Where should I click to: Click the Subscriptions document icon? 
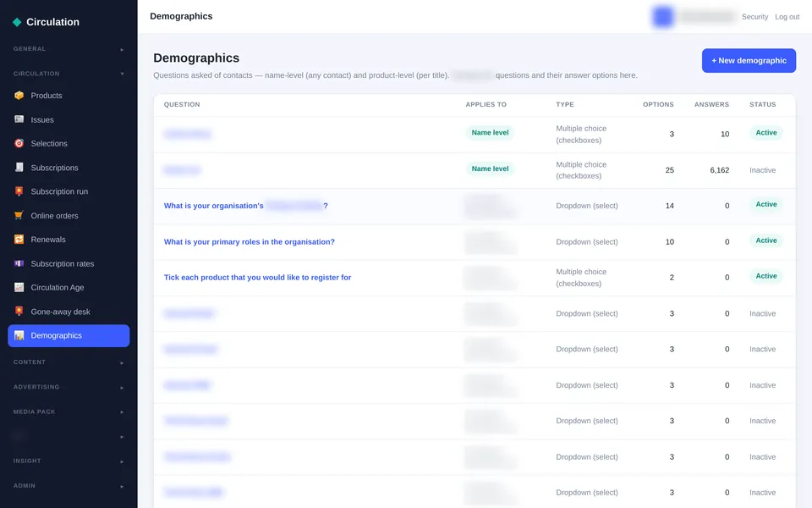pos(19,168)
